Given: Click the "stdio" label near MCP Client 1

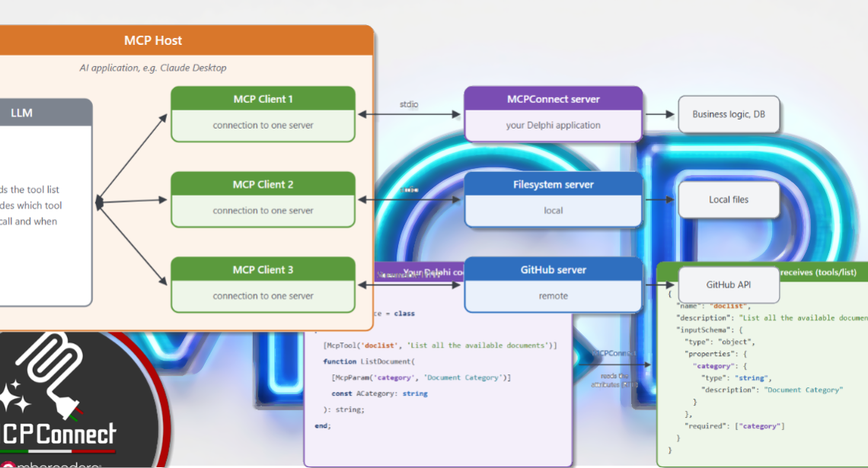Looking at the screenshot, I should click(x=409, y=104).
